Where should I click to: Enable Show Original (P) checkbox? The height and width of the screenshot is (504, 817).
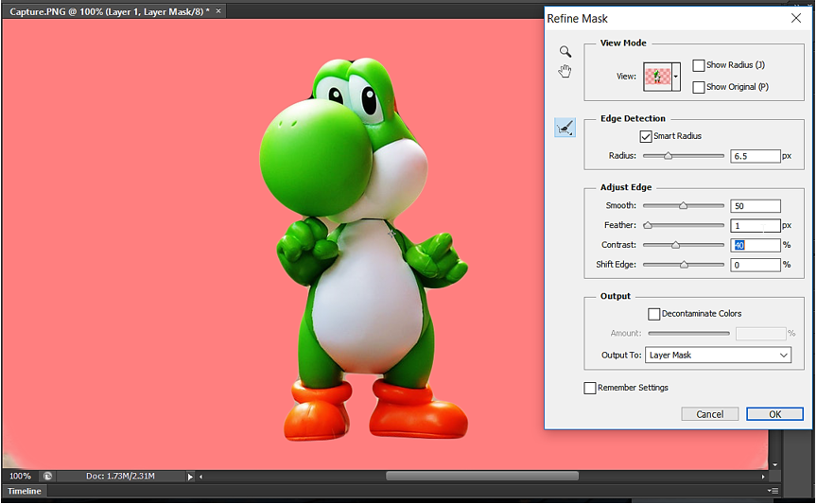pos(699,87)
